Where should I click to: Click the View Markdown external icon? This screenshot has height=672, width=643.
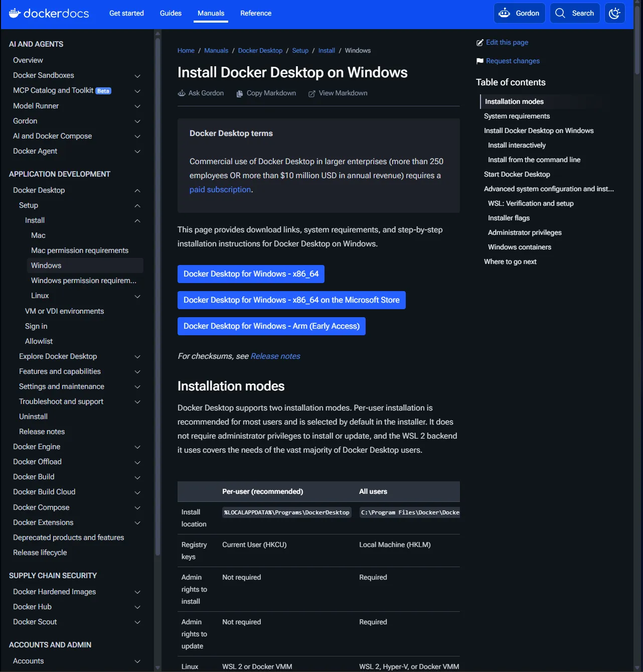[312, 93]
